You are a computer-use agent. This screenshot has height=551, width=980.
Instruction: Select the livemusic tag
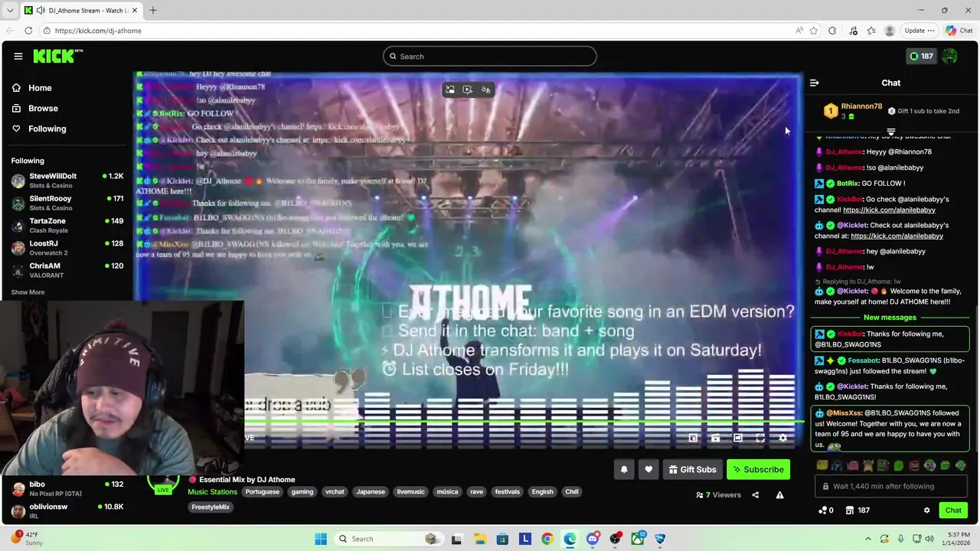410,492
